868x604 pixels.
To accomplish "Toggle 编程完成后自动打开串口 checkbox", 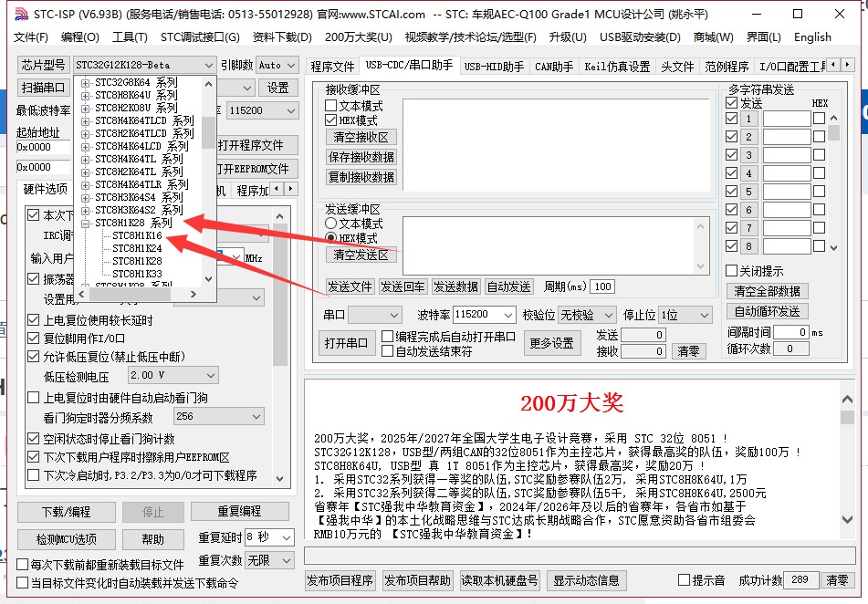I will coord(388,336).
